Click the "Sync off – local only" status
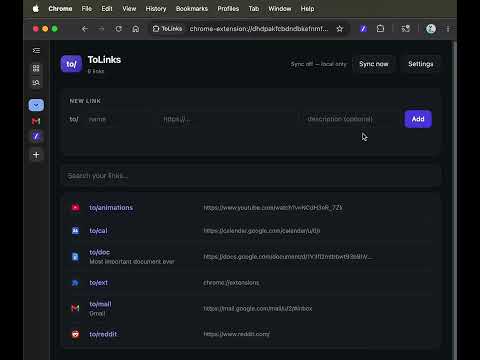This screenshot has width=480, height=360. click(x=318, y=64)
